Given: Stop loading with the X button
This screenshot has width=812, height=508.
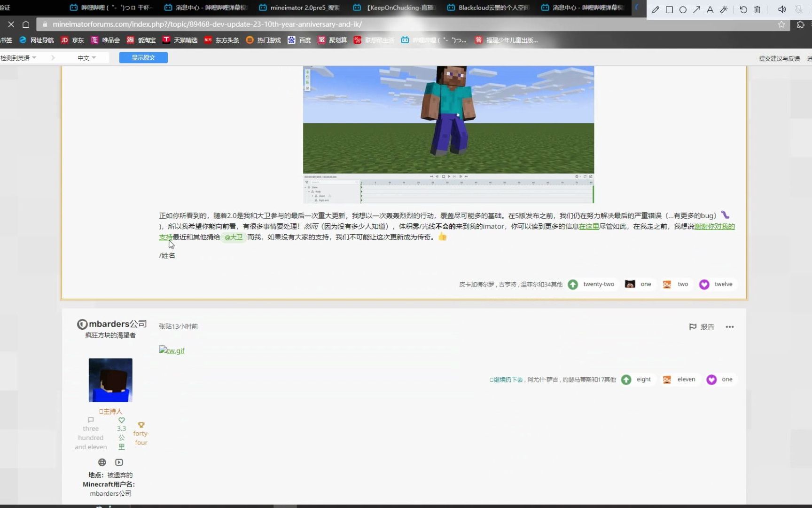Looking at the screenshot, I should [x=11, y=24].
